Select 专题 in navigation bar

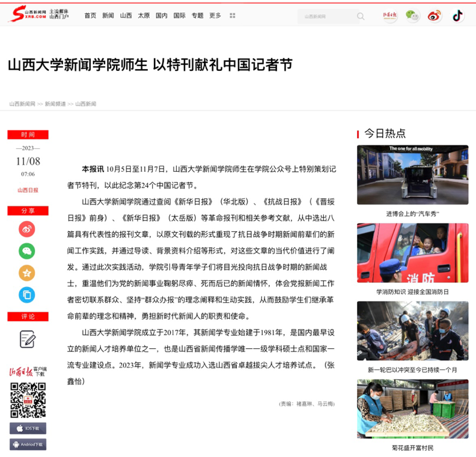[x=197, y=16]
